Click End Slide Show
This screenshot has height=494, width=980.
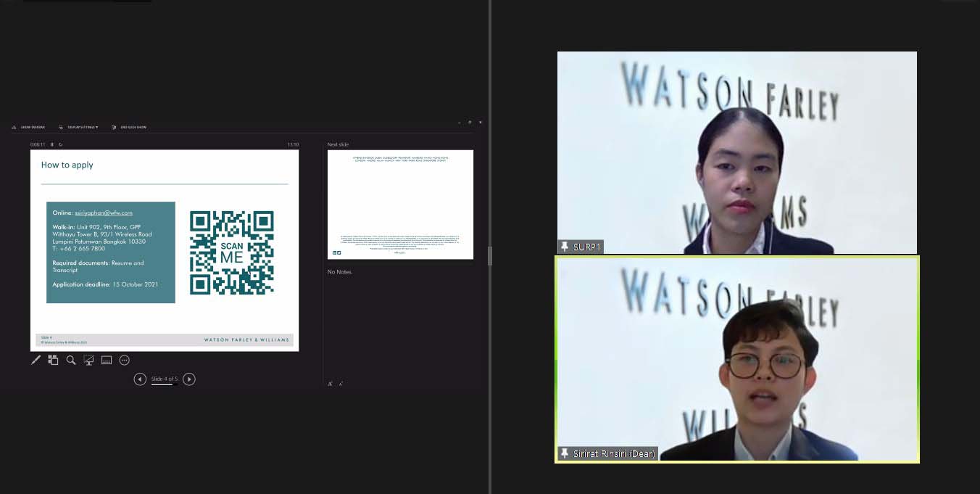129,127
